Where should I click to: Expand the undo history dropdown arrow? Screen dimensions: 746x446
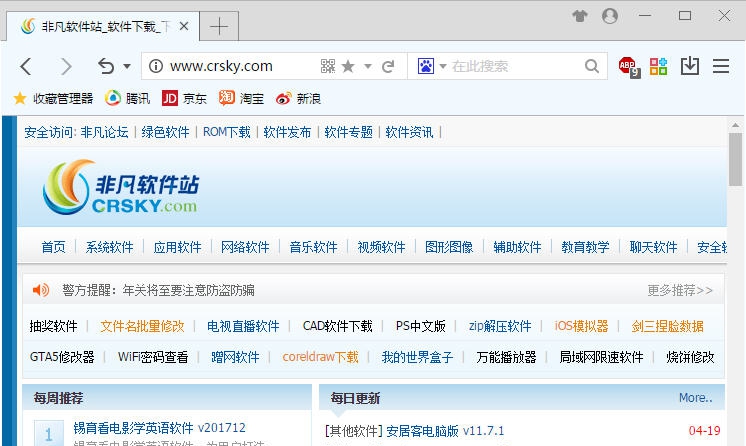(x=127, y=66)
